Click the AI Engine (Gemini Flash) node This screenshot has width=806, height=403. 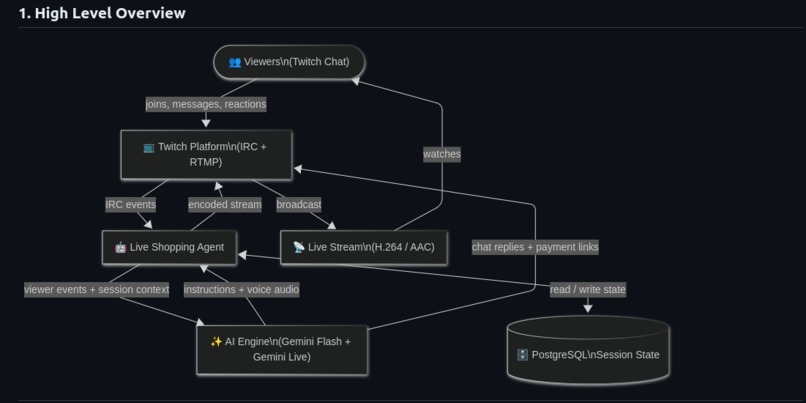[282, 350]
